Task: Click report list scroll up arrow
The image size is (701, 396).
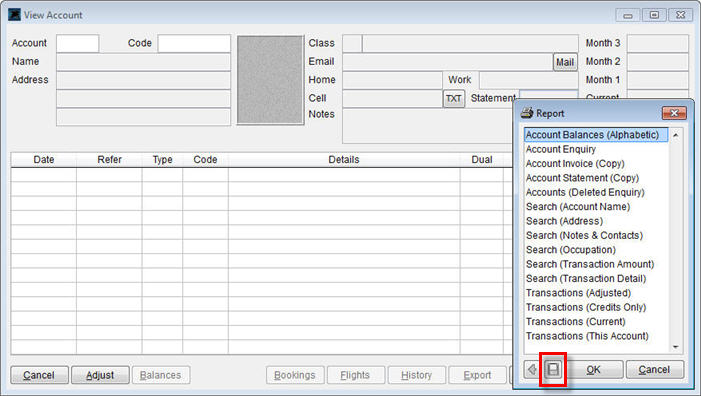Action: [x=676, y=135]
